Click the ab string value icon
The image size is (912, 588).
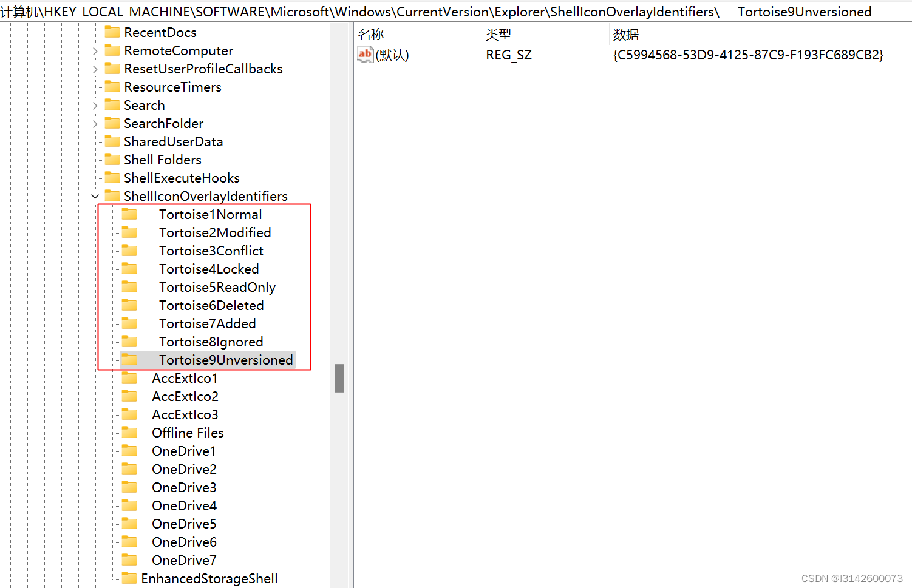[x=365, y=55]
